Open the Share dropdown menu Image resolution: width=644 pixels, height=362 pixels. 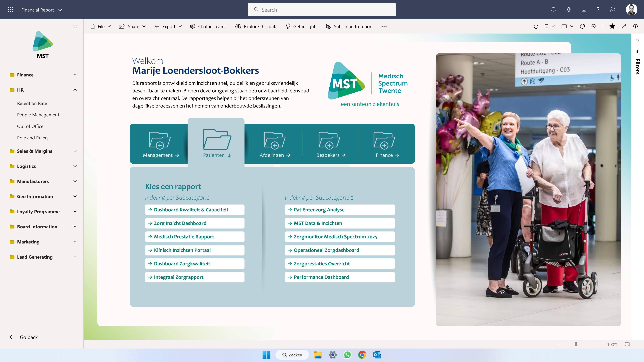click(132, 26)
